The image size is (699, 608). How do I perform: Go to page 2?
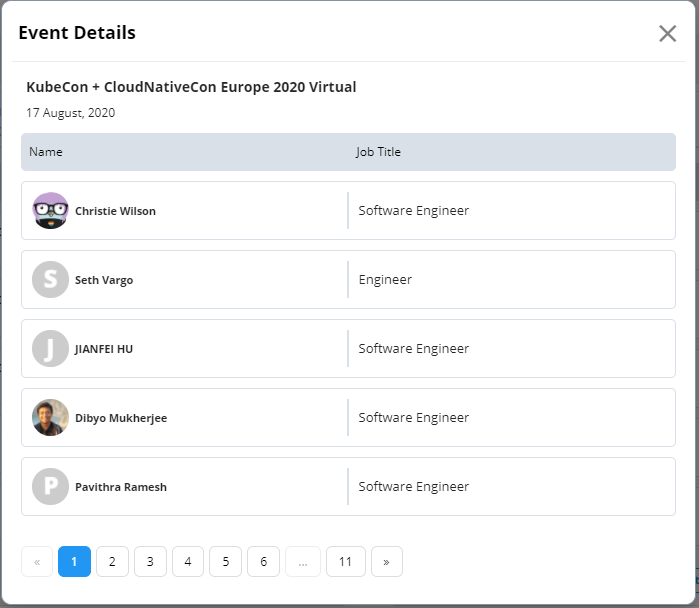point(112,562)
